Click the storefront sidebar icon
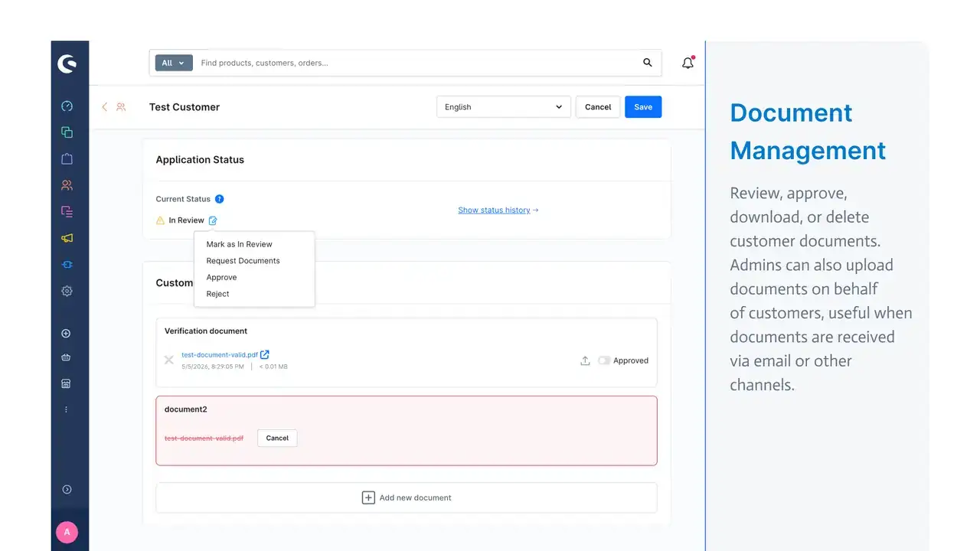Screen dimensions: 980x551 [x=66, y=383]
